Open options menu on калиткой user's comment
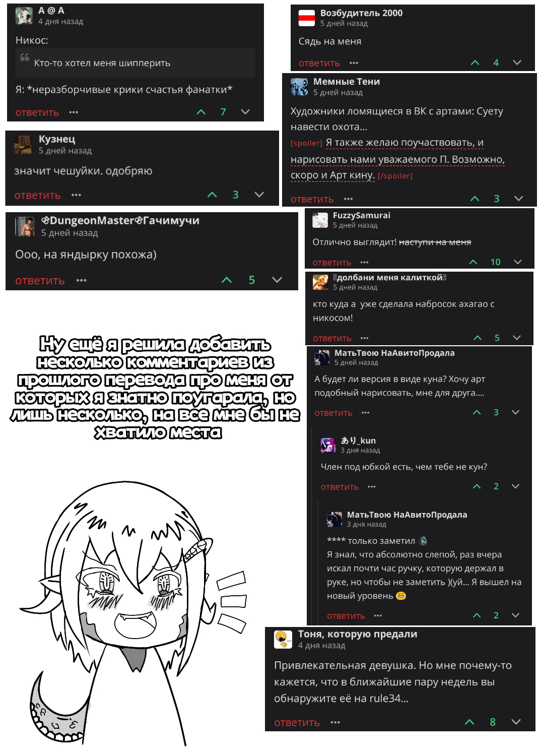 click(365, 338)
